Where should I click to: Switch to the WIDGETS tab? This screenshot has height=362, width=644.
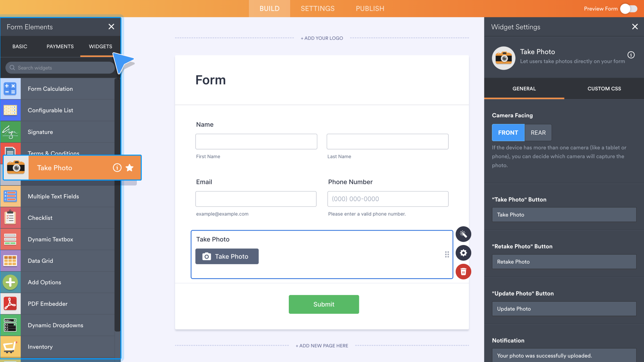tap(100, 46)
